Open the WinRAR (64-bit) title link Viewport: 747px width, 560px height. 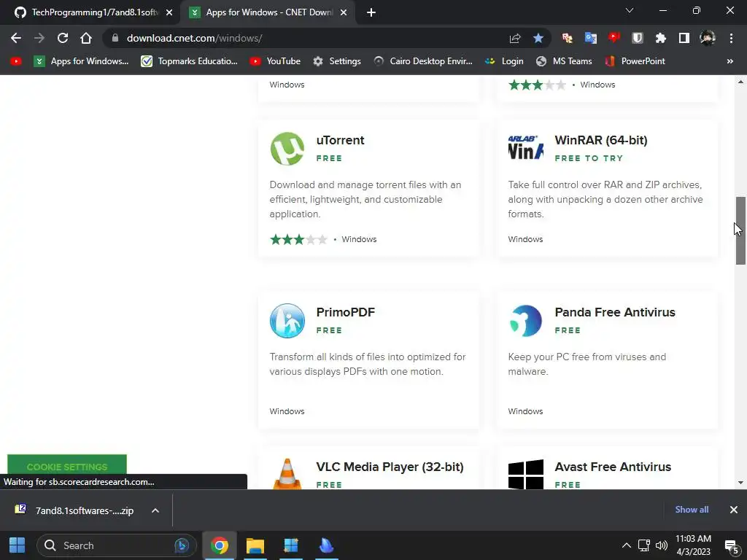point(601,140)
